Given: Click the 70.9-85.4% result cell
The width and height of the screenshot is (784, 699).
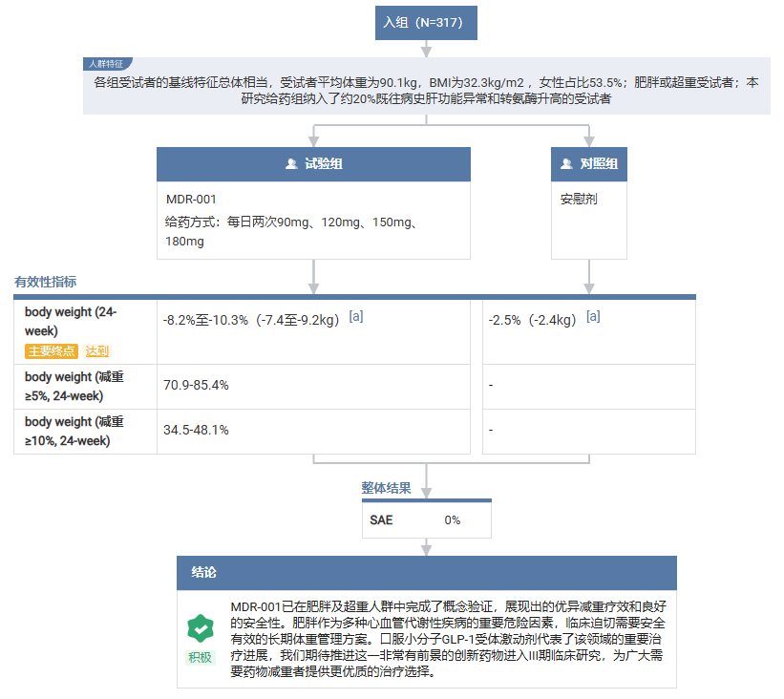Looking at the screenshot, I should coord(313,387).
